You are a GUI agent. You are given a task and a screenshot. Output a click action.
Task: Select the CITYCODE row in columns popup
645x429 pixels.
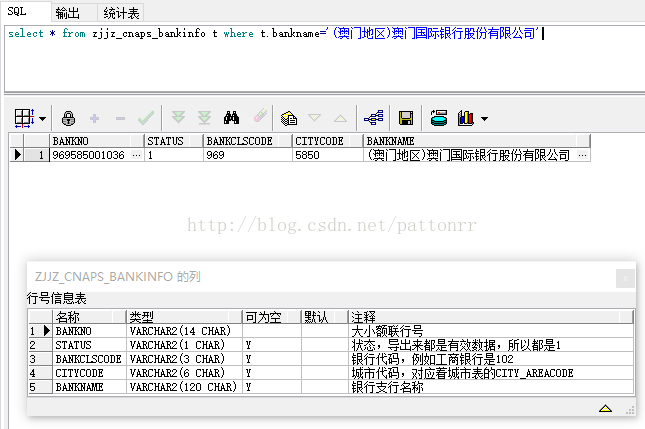[331, 373]
